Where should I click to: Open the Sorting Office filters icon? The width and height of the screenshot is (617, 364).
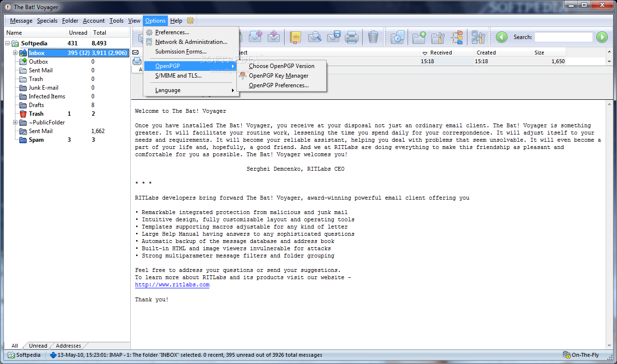tap(457, 37)
